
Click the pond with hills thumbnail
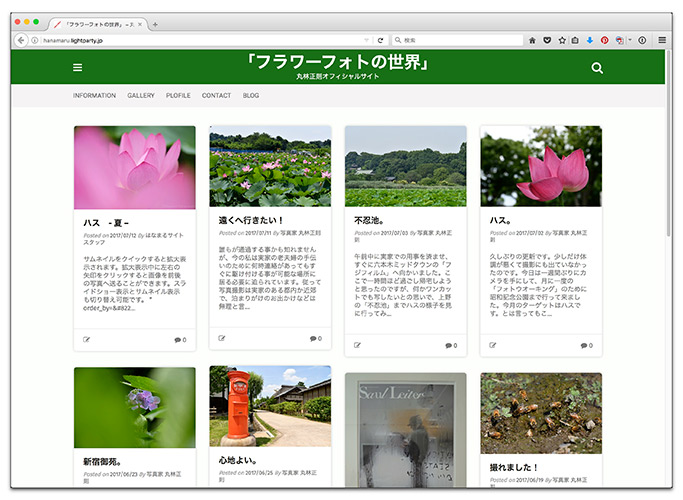tap(406, 166)
